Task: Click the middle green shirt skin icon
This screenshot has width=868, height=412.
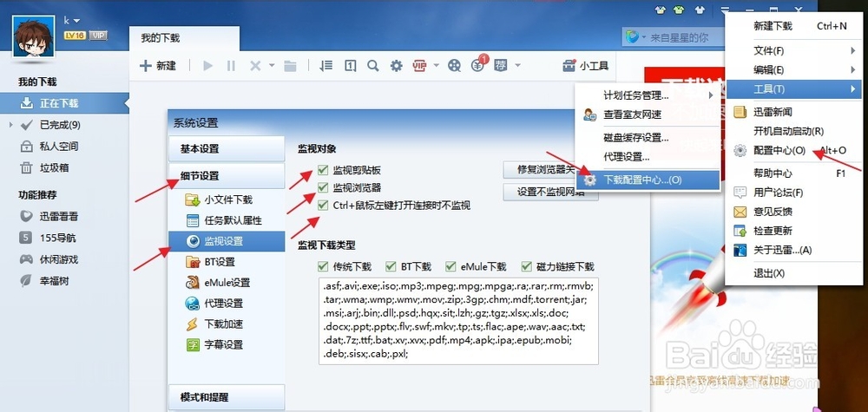Action: (678, 10)
